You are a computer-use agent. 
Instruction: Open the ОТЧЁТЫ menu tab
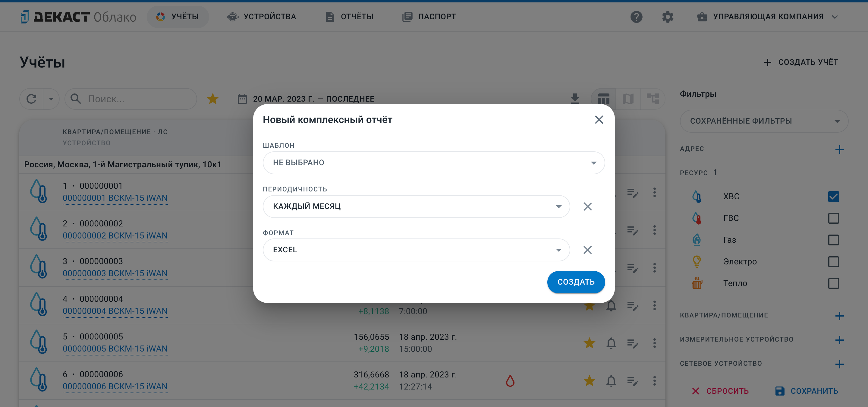(x=349, y=17)
